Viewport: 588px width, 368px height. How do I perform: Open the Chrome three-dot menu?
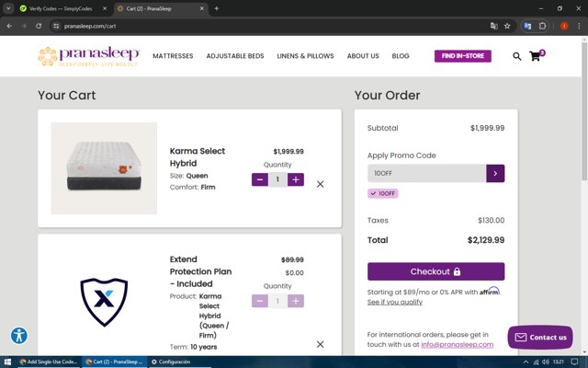pyautogui.click(x=579, y=26)
